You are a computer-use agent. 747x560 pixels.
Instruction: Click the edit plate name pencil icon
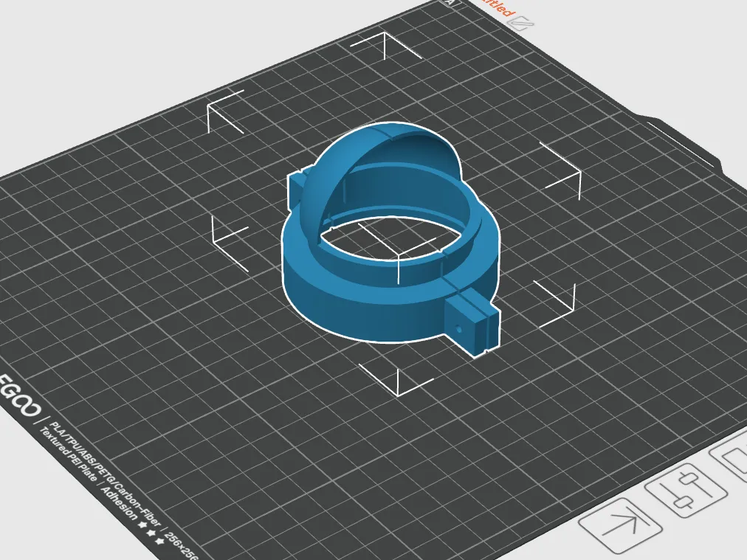pos(523,23)
